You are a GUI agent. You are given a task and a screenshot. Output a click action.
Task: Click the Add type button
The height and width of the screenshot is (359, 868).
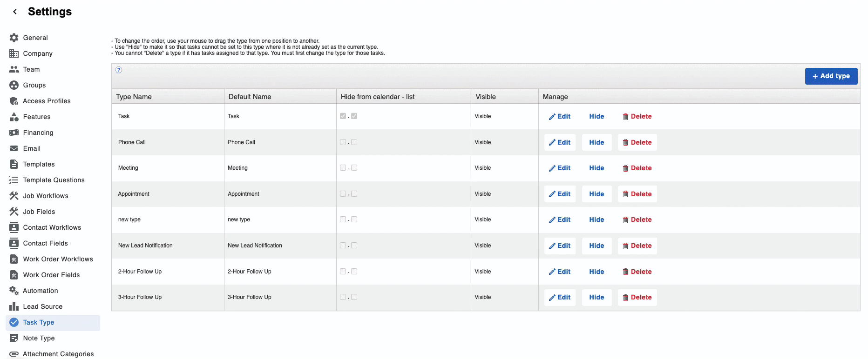click(831, 76)
